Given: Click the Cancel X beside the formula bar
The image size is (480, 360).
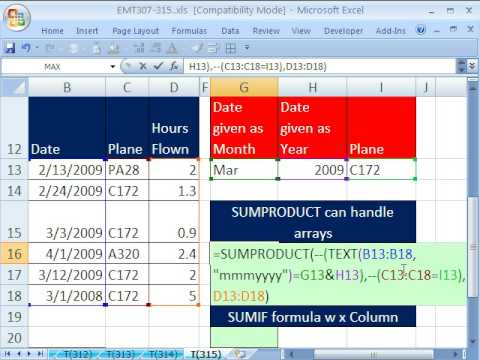Looking at the screenshot, I should click(143, 66).
